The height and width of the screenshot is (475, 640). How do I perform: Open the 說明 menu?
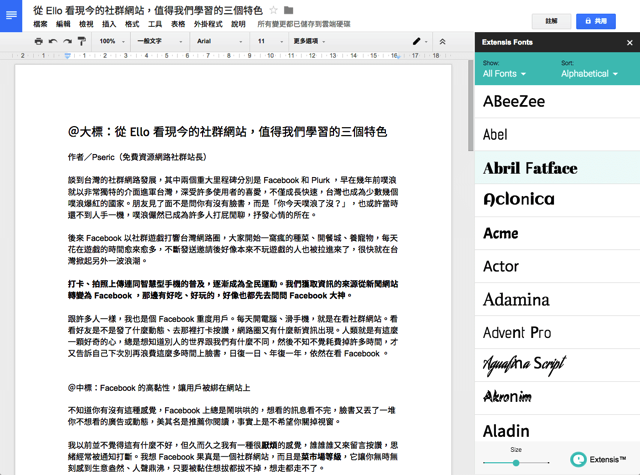click(238, 24)
